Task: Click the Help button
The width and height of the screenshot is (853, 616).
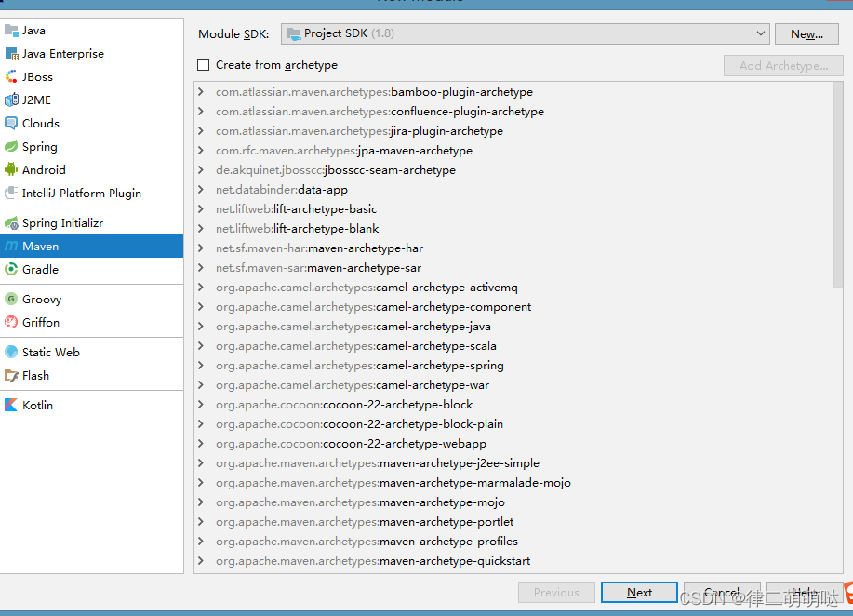Action: [x=805, y=592]
